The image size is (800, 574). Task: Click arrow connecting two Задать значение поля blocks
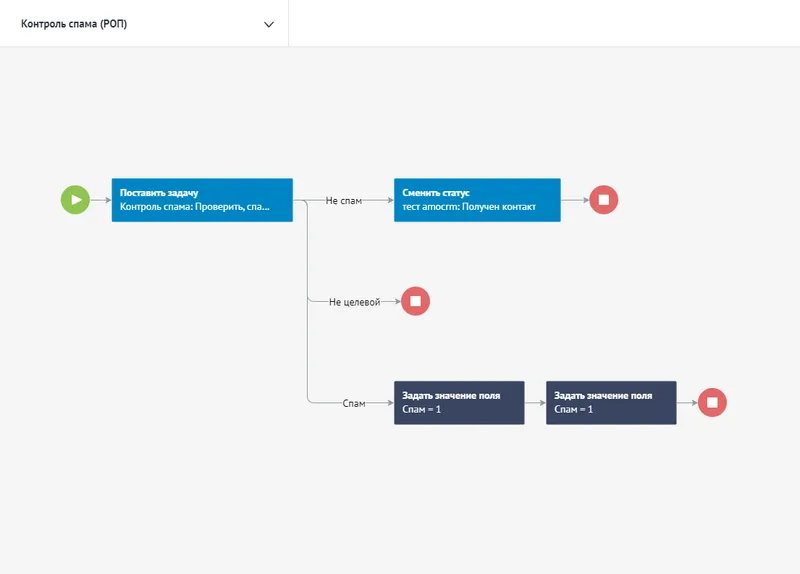pos(535,402)
